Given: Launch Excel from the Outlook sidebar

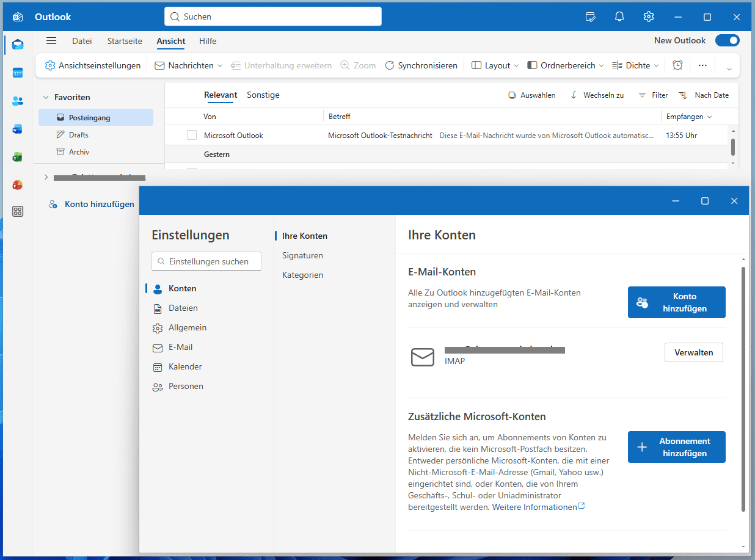Looking at the screenshot, I should click(18, 157).
